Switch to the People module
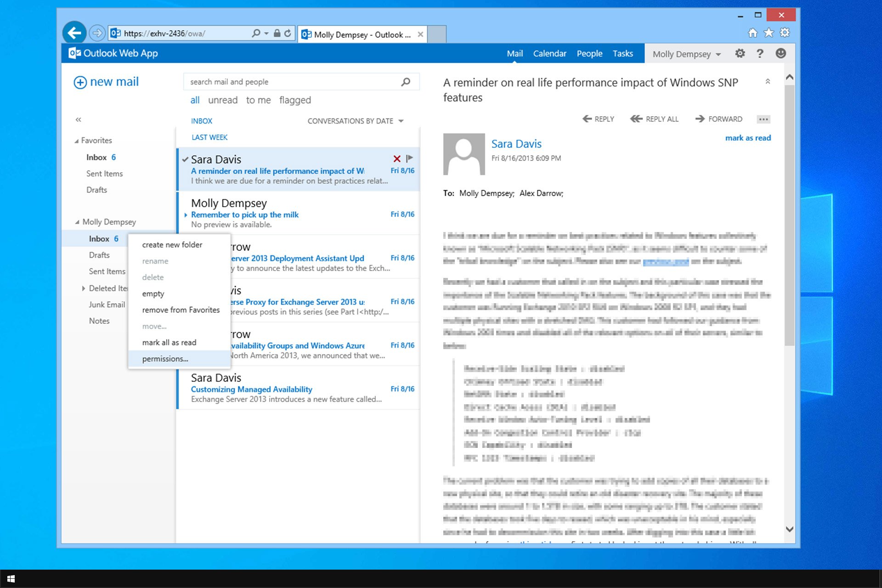This screenshot has height=588, width=882. coord(589,54)
